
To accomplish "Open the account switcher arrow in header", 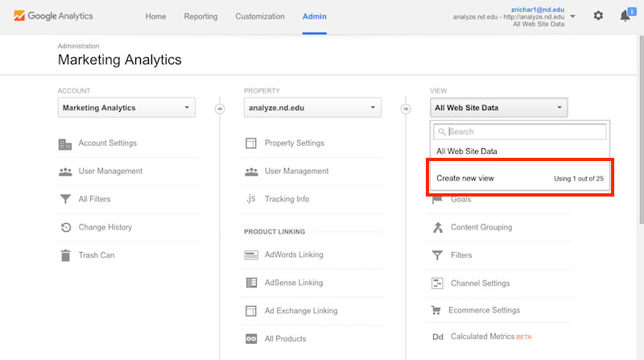I will 572,16.
